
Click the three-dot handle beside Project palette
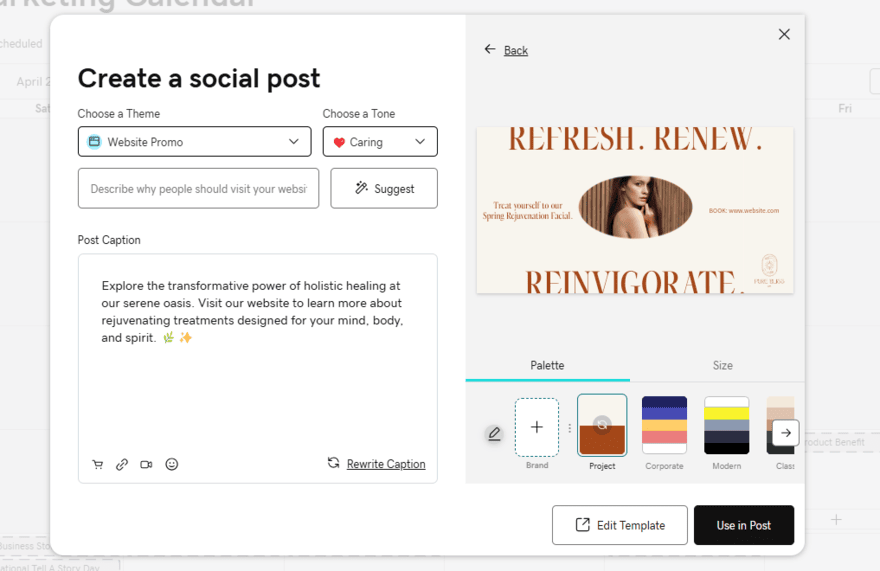pyautogui.click(x=570, y=428)
